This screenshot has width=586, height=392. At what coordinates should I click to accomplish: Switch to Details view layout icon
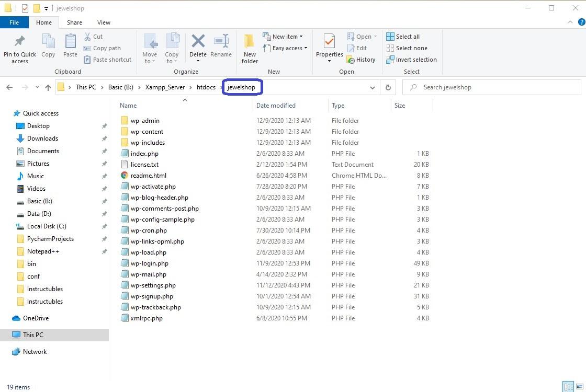568,387
